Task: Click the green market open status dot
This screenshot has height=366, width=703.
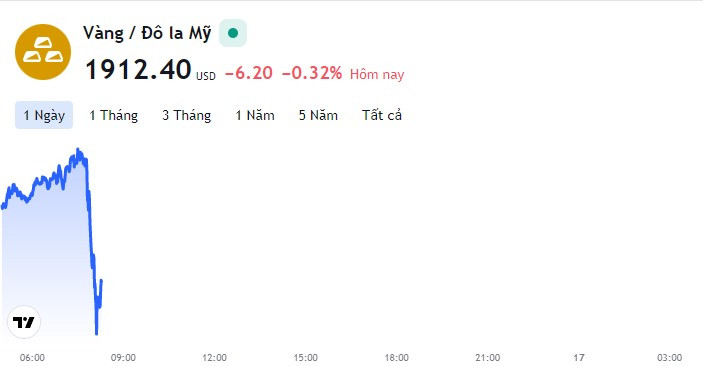Action: click(233, 33)
